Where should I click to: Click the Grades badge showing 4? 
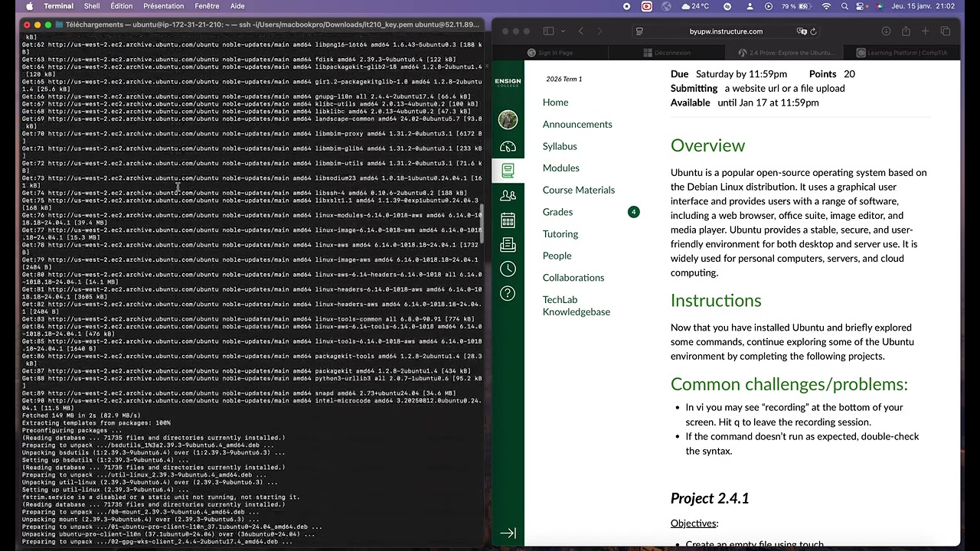click(633, 212)
